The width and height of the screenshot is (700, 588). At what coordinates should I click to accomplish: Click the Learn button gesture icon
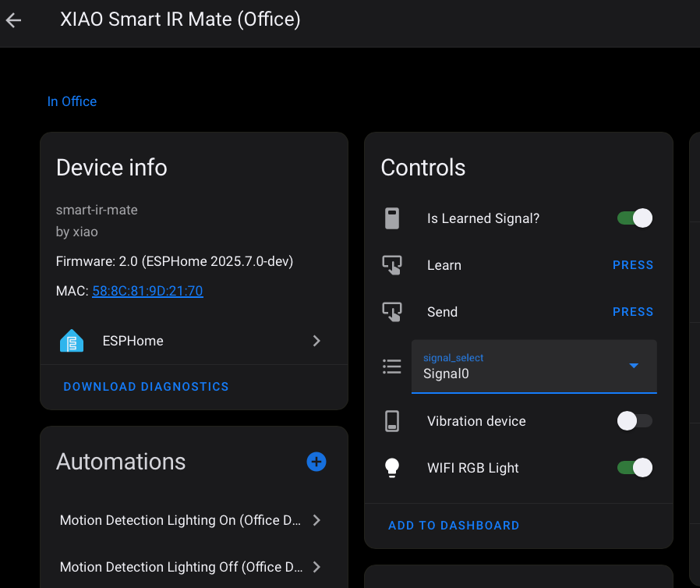tap(392, 265)
